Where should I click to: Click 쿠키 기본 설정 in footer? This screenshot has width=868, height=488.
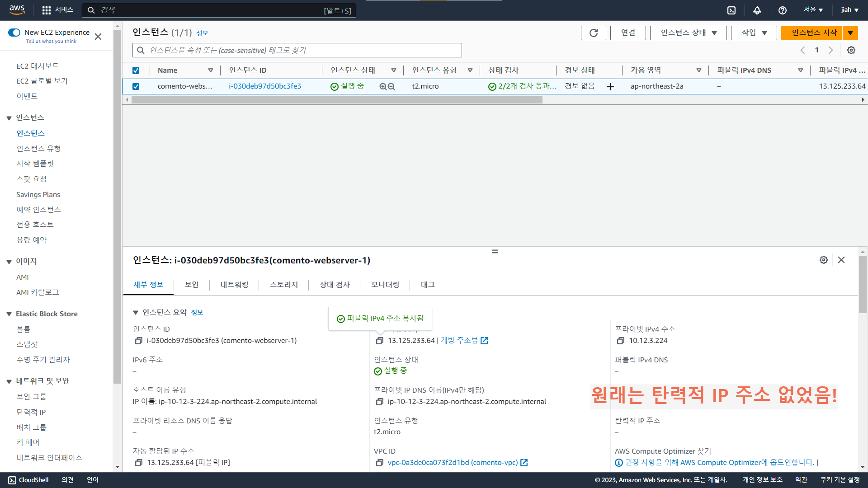click(x=840, y=480)
